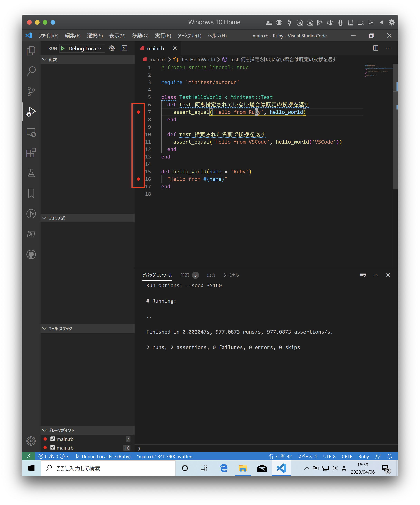Open the ファイル(F) menu
The image size is (420, 505).
[x=49, y=36]
